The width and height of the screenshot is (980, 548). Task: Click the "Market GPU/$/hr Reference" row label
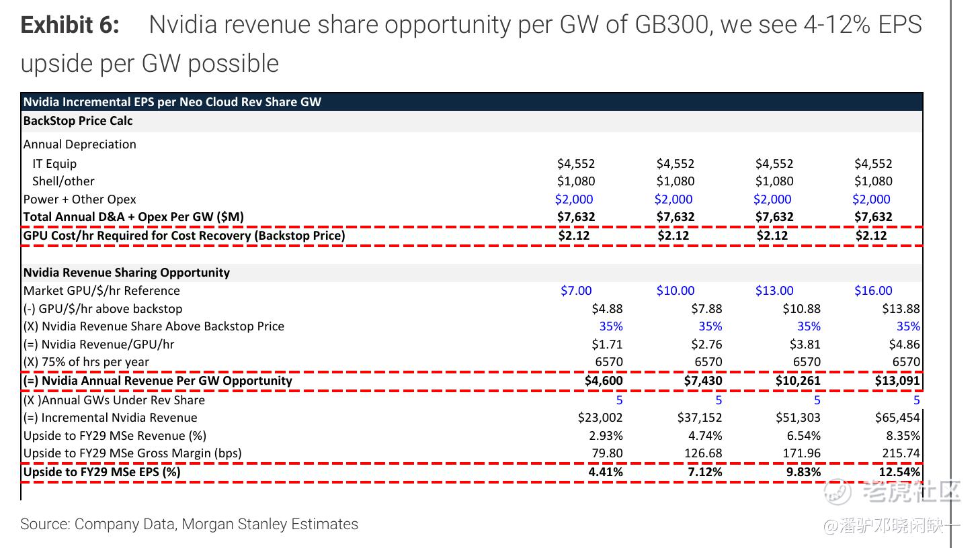[101, 291]
